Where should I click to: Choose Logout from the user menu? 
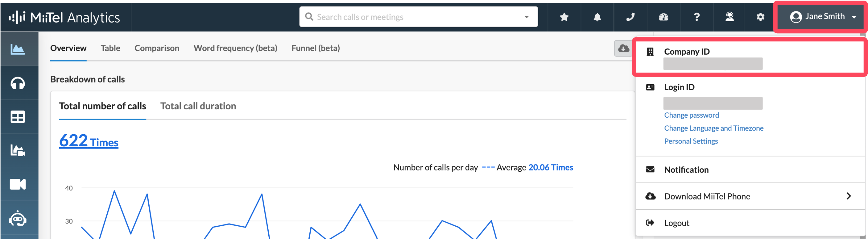[x=750, y=223]
